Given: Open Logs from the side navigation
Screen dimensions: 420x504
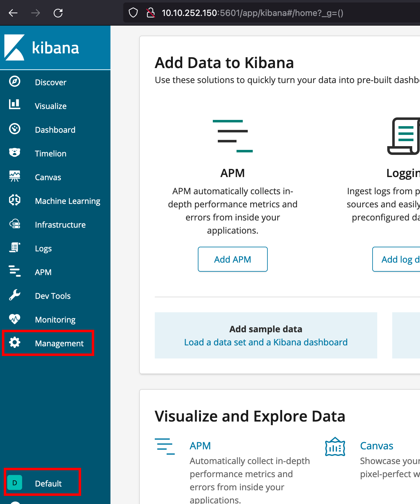Looking at the screenshot, I should click(43, 249).
